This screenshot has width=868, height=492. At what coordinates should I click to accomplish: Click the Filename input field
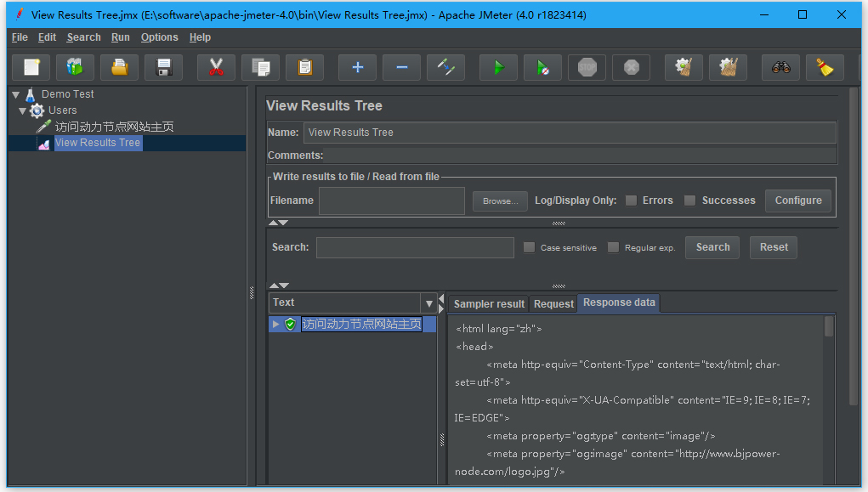392,201
